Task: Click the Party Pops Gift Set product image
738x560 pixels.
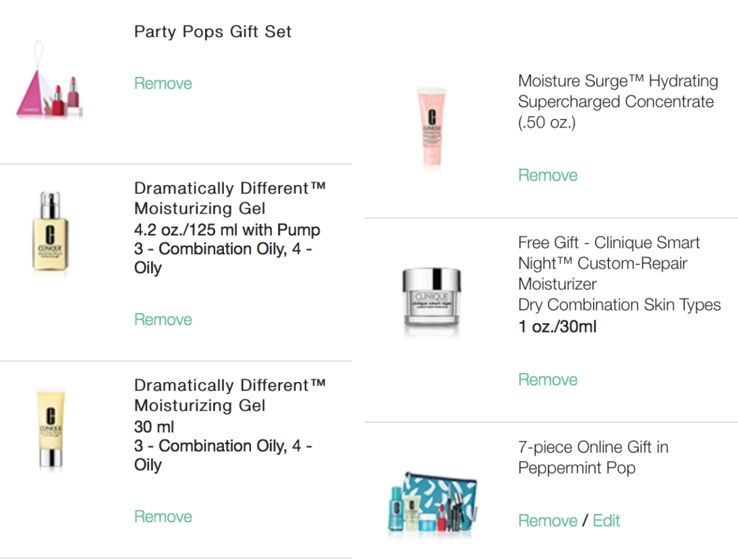Action: click(x=49, y=86)
